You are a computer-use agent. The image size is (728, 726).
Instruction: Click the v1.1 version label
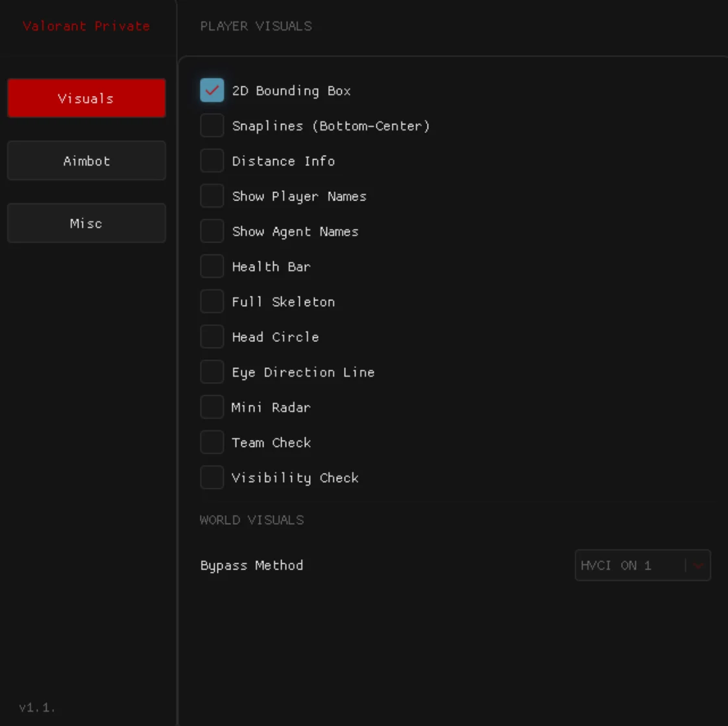[x=37, y=708]
